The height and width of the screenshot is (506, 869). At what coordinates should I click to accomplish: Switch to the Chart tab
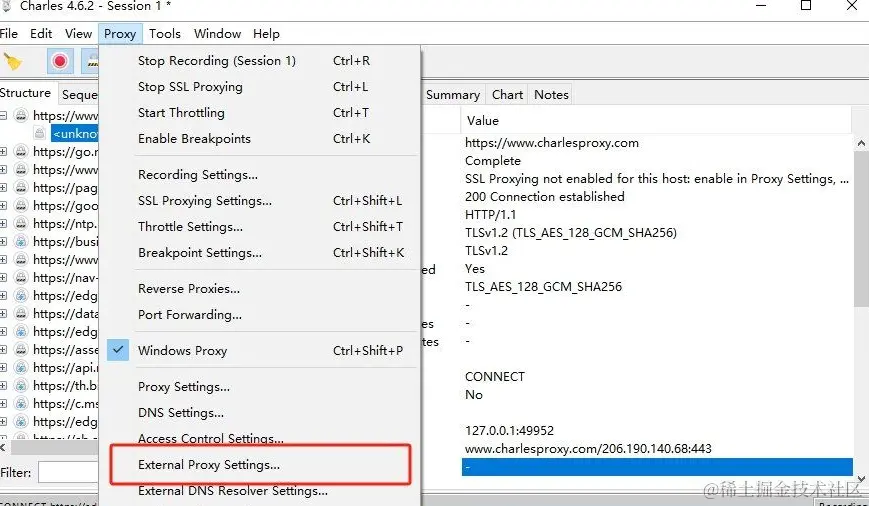[507, 95]
